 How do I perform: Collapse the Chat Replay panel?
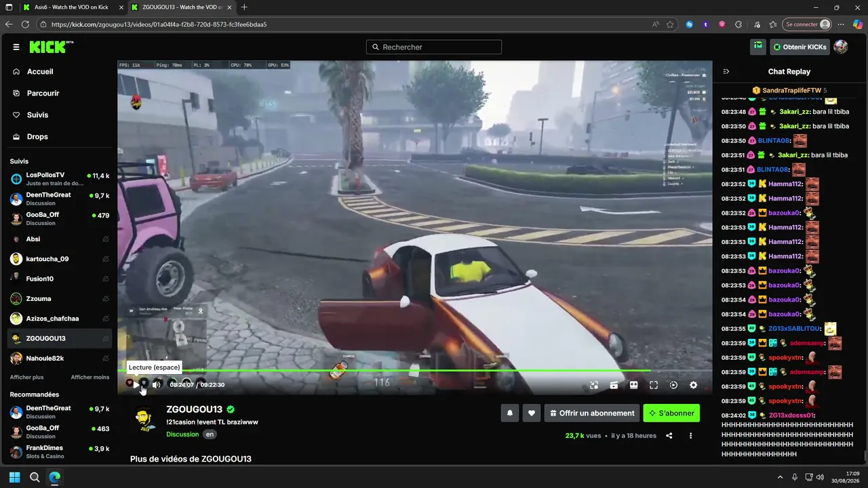[x=726, y=72]
